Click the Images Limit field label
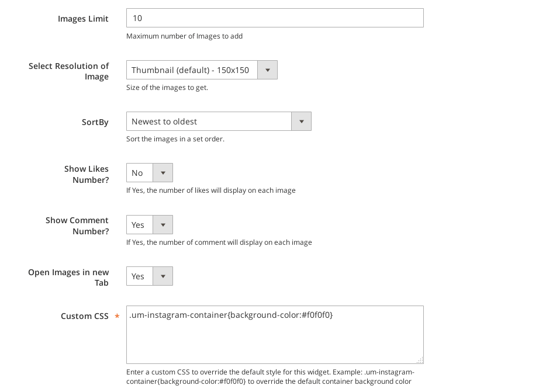Screen dimensions: 539x392 click(83, 19)
